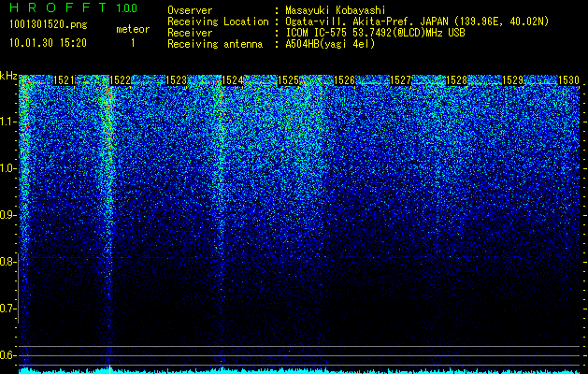Click the 1523 time marker
This screenshot has width=588, height=374.
176,80
